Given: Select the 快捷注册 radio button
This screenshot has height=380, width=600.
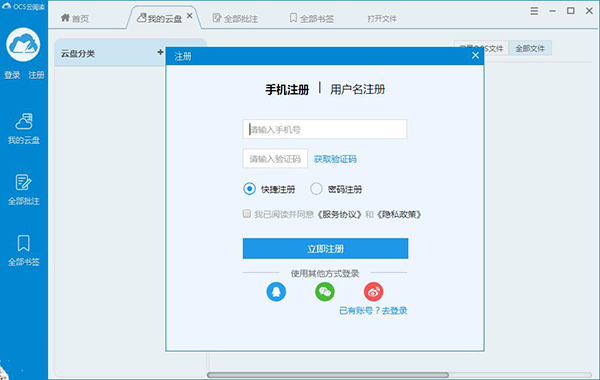Looking at the screenshot, I should coord(249,189).
